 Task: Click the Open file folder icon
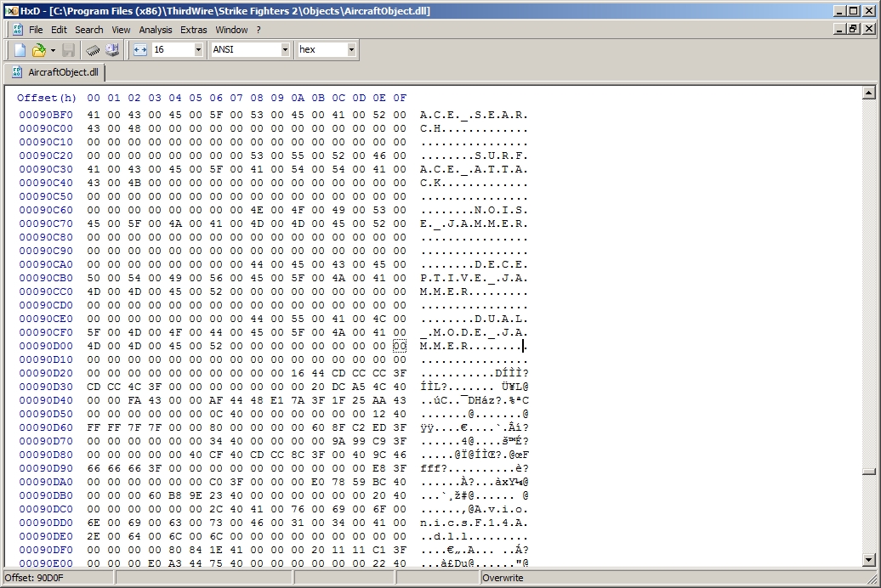38,50
